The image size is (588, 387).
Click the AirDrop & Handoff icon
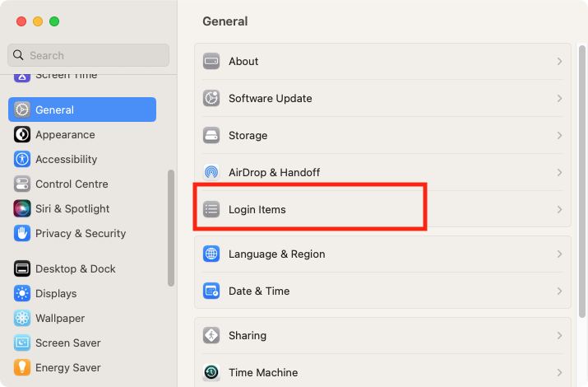[x=211, y=172]
